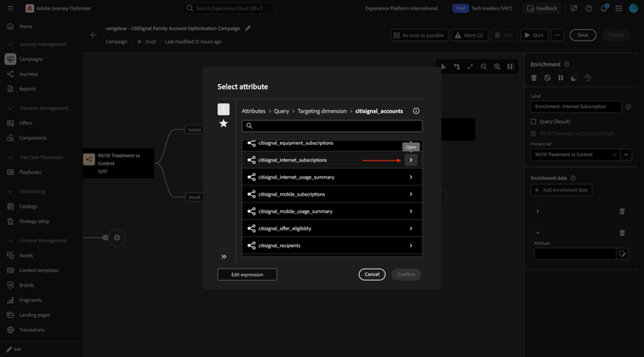Collapse the Journey management sidebar section
The image size is (644, 357).
10,45
